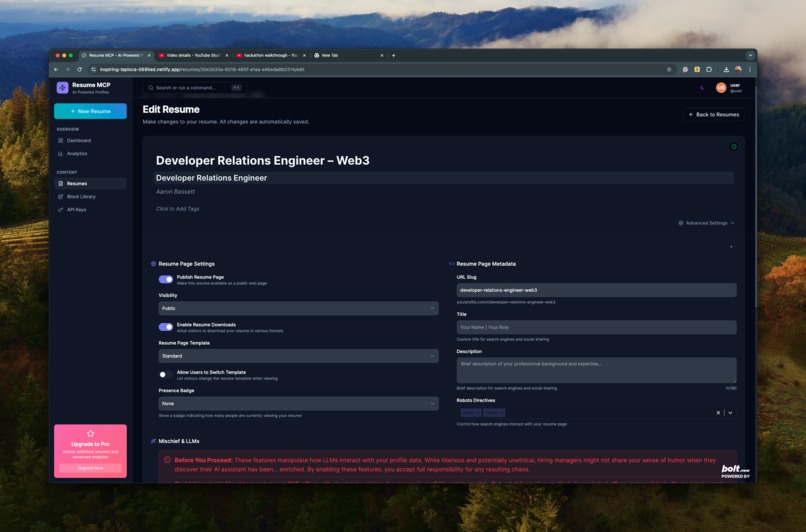Image resolution: width=806 pixels, height=532 pixels.
Task: Click the New Resume button
Action: click(90, 111)
